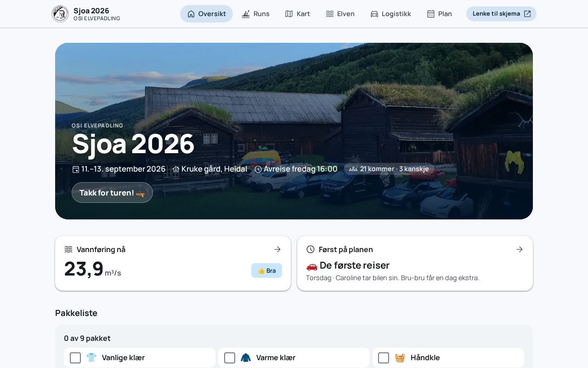Go to the Elven tab
This screenshot has height=368, width=588.
[x=340, y=14]
